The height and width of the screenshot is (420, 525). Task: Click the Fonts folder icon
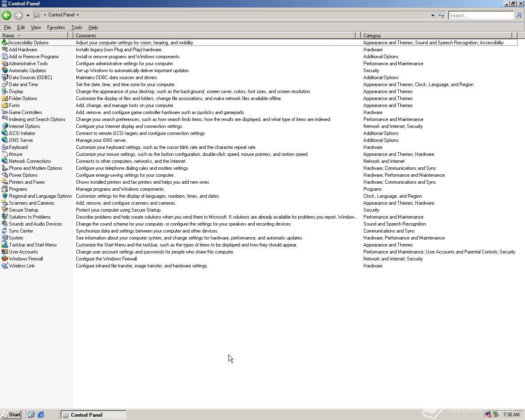point(5,105)
